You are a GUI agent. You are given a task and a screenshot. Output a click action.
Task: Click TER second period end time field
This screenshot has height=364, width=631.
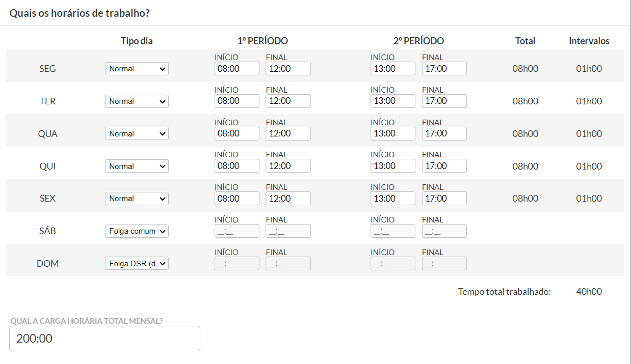click(x=444, y=101)
